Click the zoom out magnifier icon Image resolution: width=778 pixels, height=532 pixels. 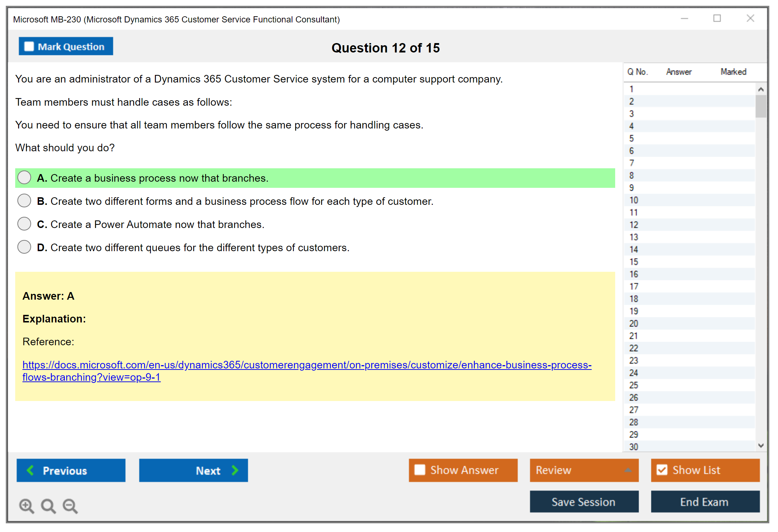(70, 506)
